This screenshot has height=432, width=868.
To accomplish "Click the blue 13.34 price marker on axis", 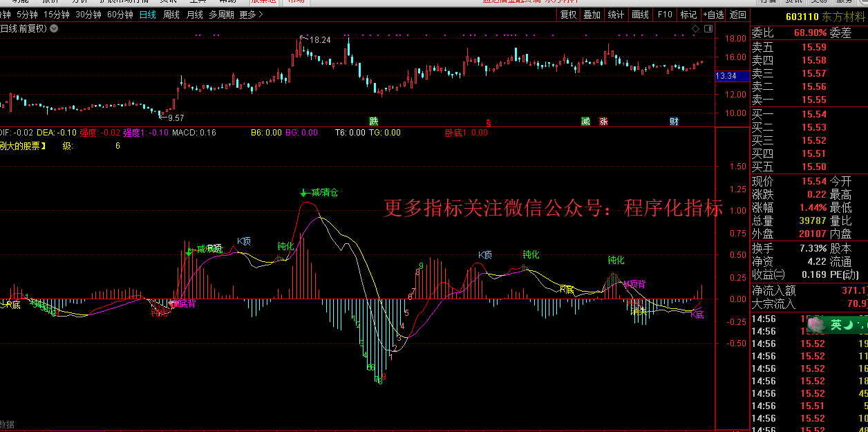I will pos(726,76).
